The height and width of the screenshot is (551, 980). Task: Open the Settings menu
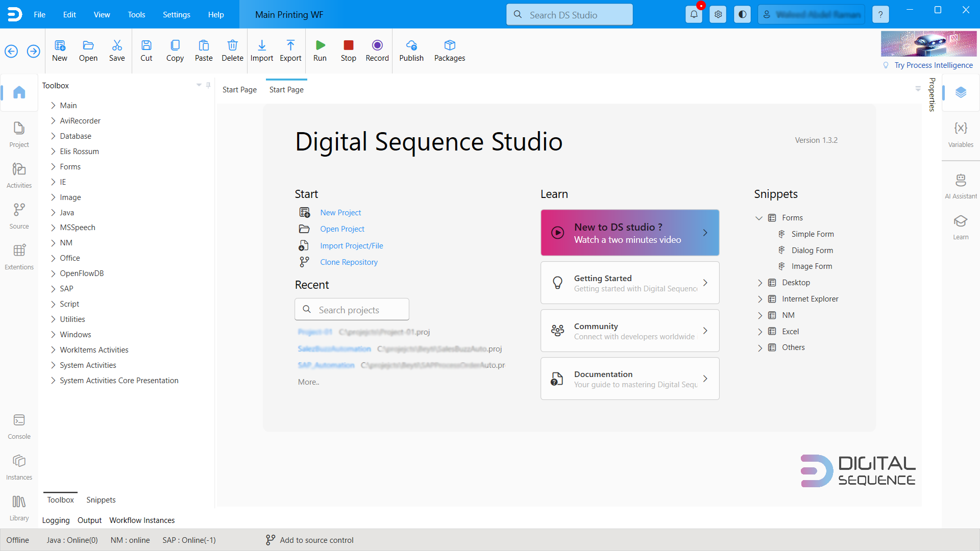pos(177,14)
